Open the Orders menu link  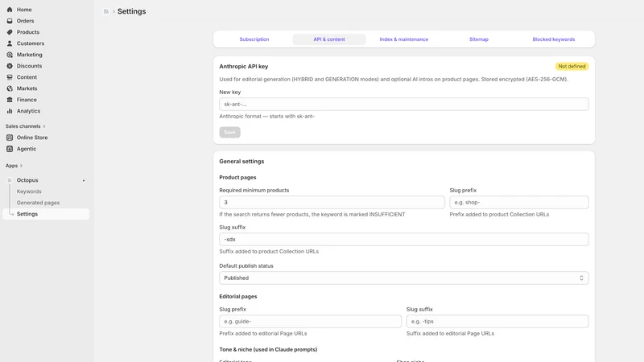tap(25, 21)
